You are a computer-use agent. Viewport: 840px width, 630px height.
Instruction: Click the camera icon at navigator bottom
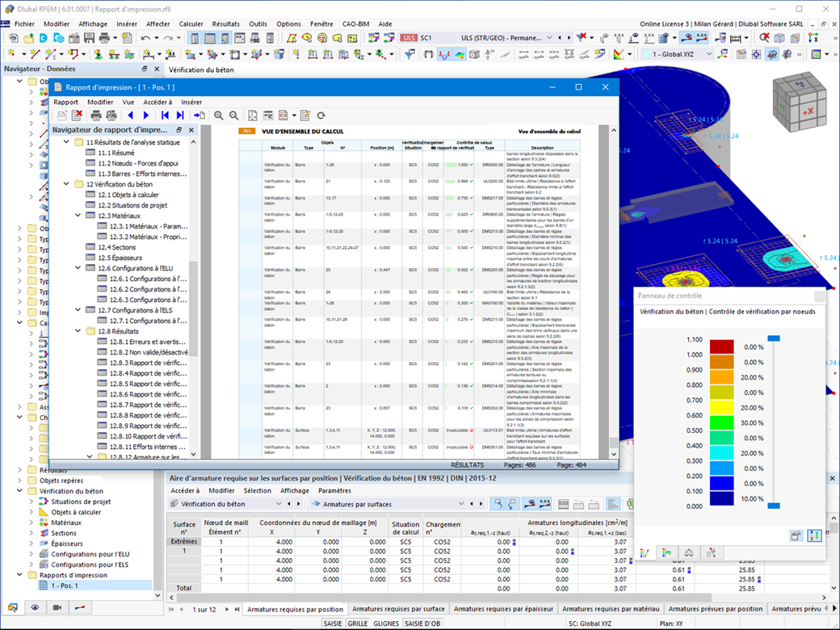[x=57, y=607]
